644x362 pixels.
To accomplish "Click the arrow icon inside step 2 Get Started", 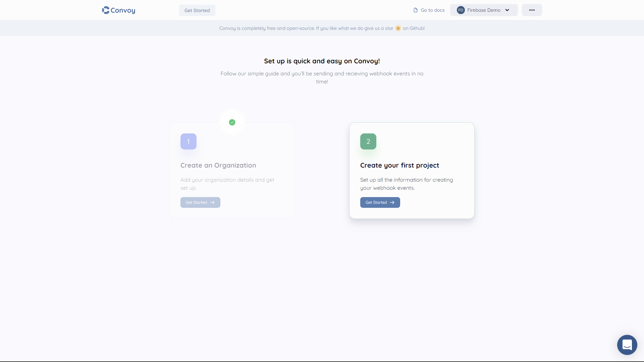I will point(392,202).
